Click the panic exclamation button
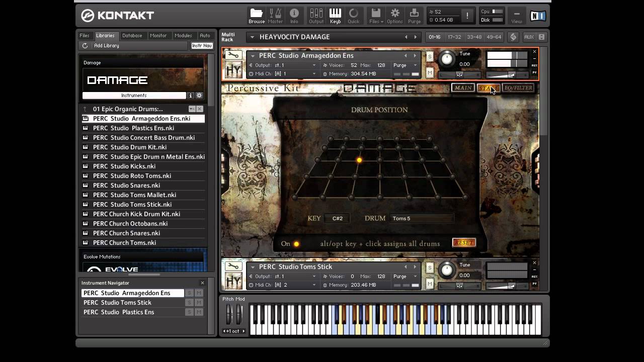The height and width of the screenshot is (362, 644). pos(467,16)
